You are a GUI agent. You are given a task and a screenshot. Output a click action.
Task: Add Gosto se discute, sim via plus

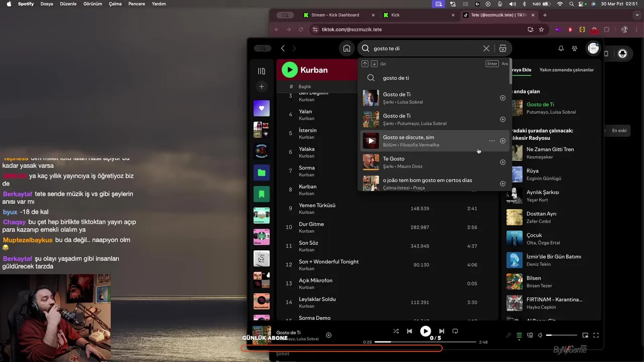click(503, 141)
